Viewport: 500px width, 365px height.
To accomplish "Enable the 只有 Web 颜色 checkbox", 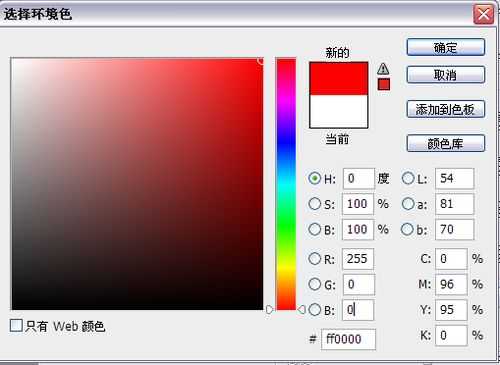I will tap(16, 325).
